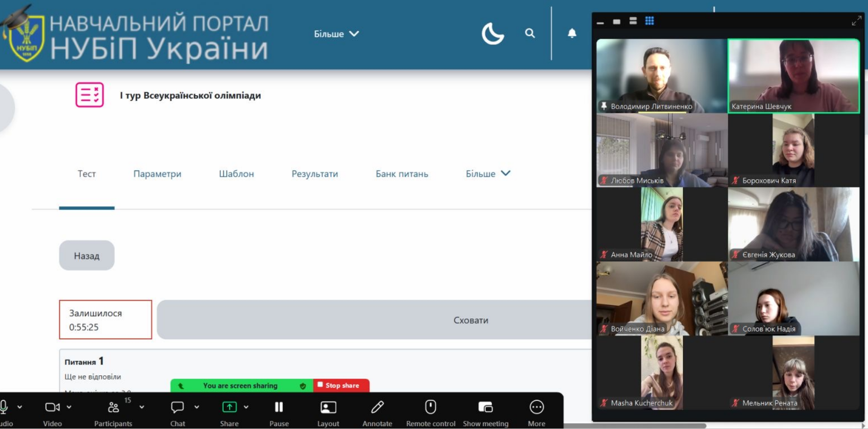
Task: Open Layout icon in meeting toolbar
Action: [x=328, y=407]
